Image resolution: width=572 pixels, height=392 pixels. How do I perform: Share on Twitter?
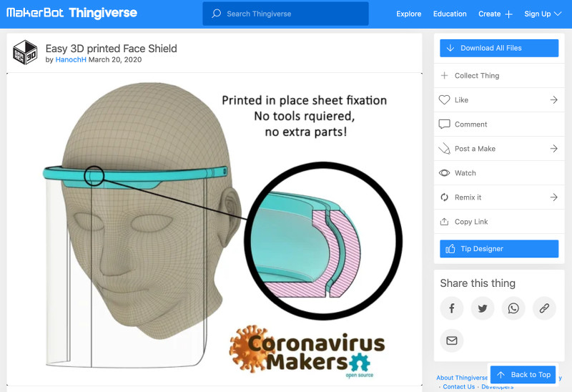point(483,308)
